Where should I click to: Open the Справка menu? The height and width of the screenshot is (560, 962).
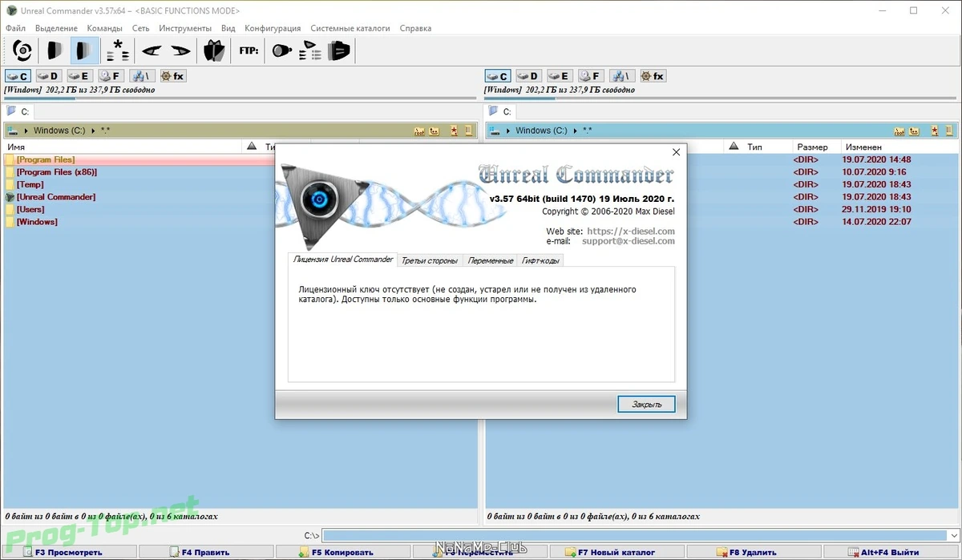coord(415,28)
